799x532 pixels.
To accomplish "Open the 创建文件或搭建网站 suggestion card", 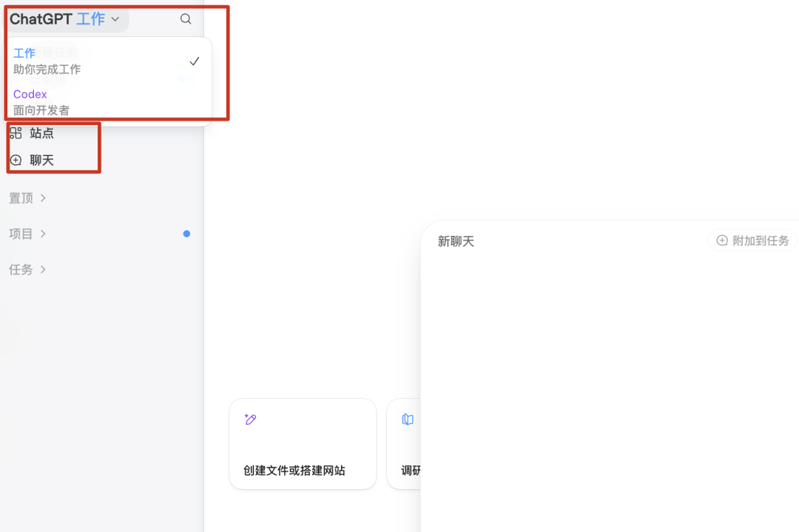I will coord(303,444).
